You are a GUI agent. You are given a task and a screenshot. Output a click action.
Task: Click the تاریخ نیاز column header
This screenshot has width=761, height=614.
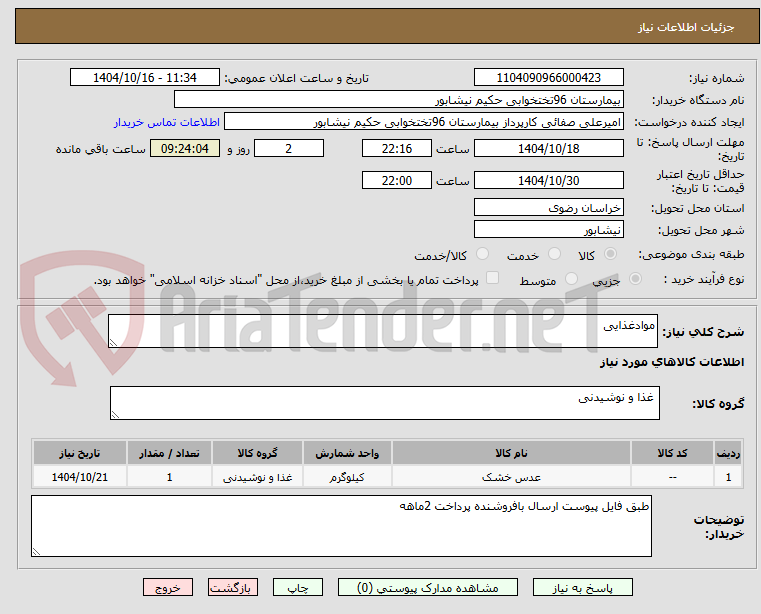point(80,453)
